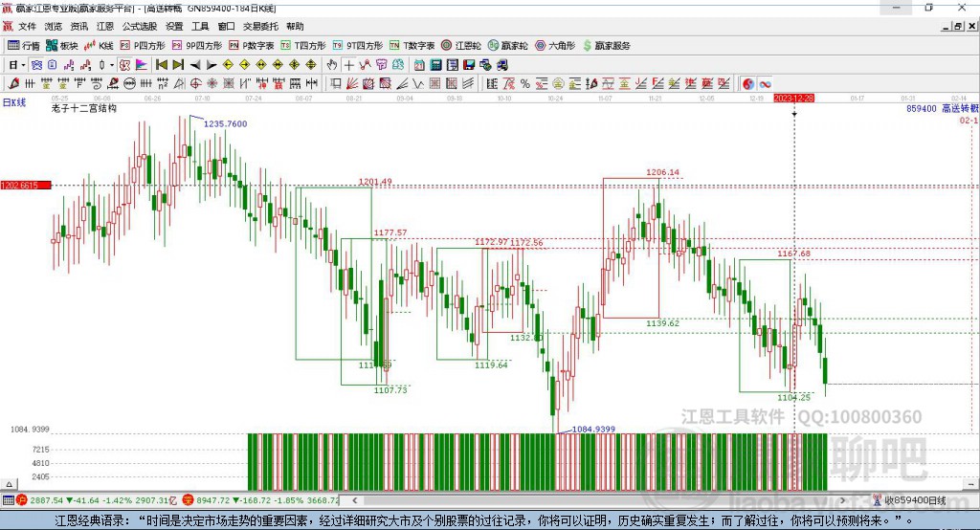Screen dimensions: 980x530
Task: Select the red Gann fan lines icon
Action: (352, 83)
